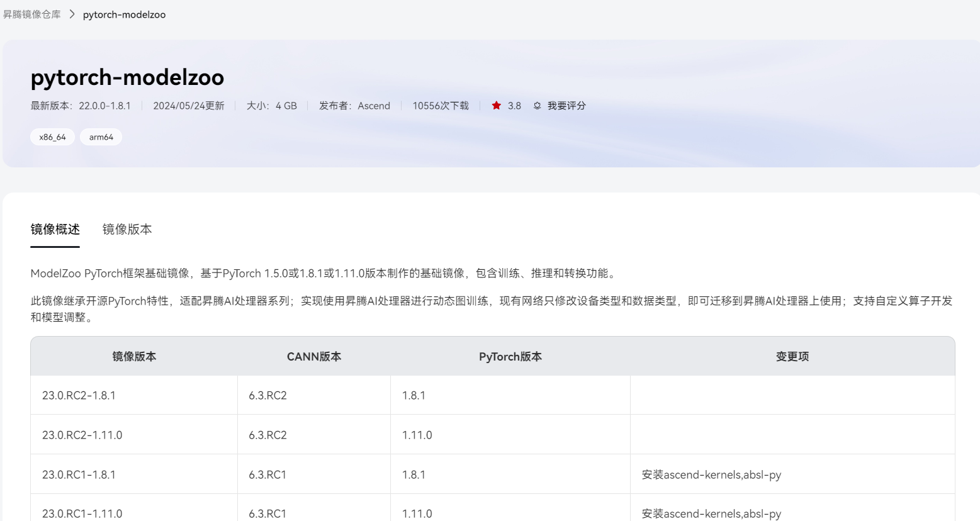Click the 大小: 4 GB text
Image resolution: width=980 pixels, height=521 pixels.
271,106
